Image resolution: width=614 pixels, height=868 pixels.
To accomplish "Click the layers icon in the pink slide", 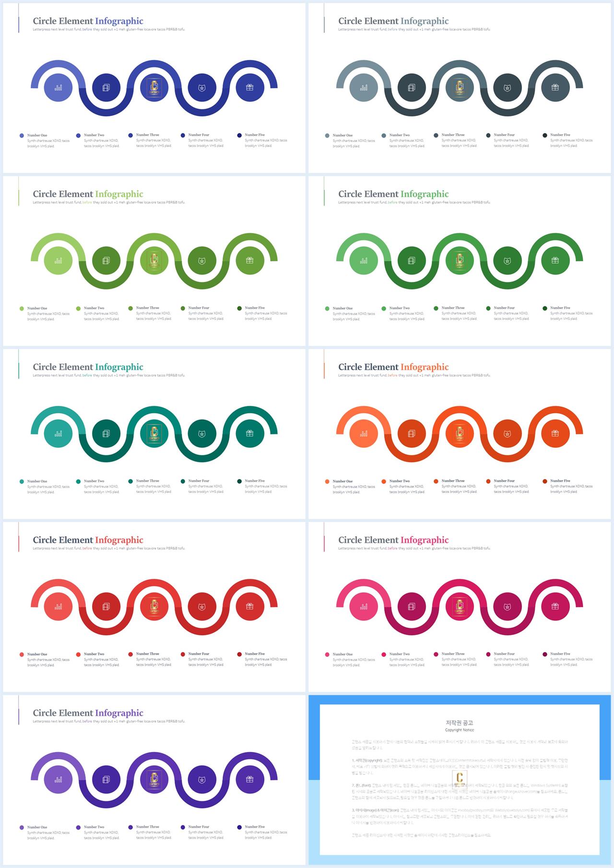I will (x=412, y=607).
